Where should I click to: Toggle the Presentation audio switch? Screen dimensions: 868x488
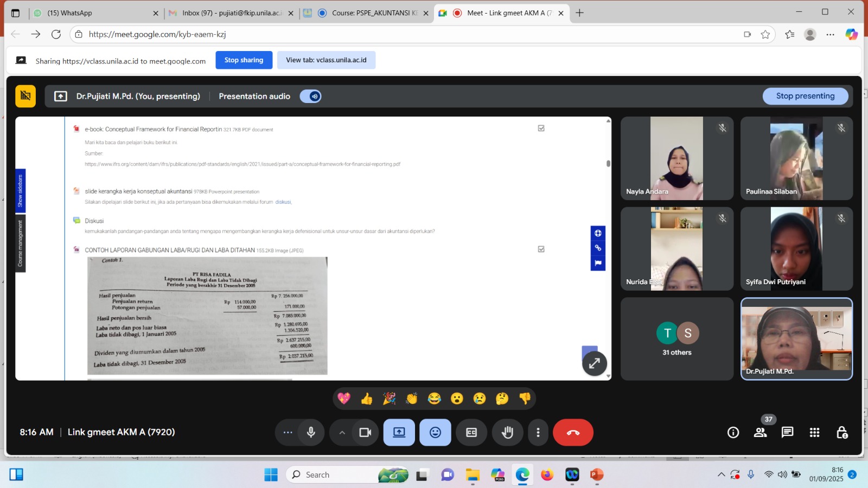click(x=311, y=97)
